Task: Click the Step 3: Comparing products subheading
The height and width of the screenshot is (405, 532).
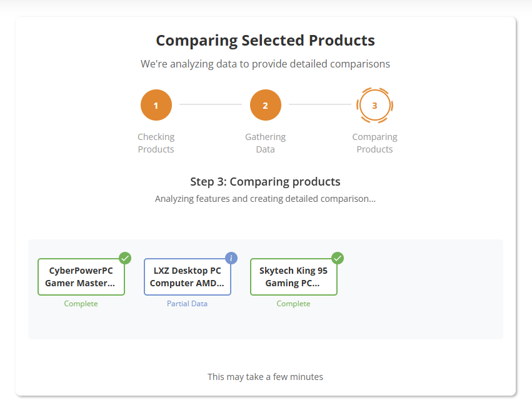Action: coord(265,182)
